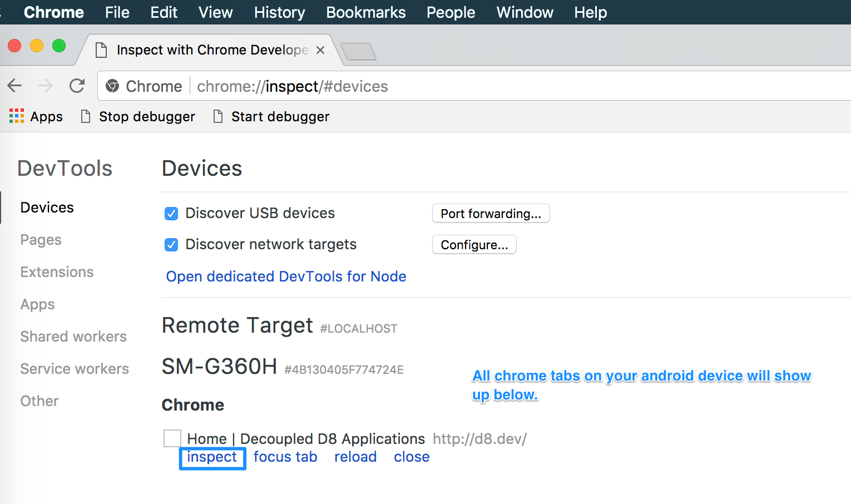
Task: Select Devices in DevTools sidebar
Action: [x=47, y=207]
